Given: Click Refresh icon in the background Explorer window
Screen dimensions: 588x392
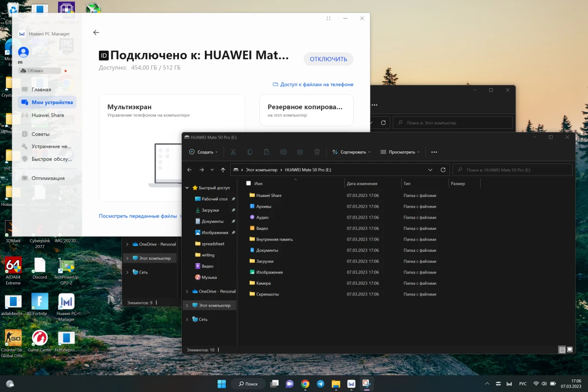Looking at the screenshot, I should 383,122.
